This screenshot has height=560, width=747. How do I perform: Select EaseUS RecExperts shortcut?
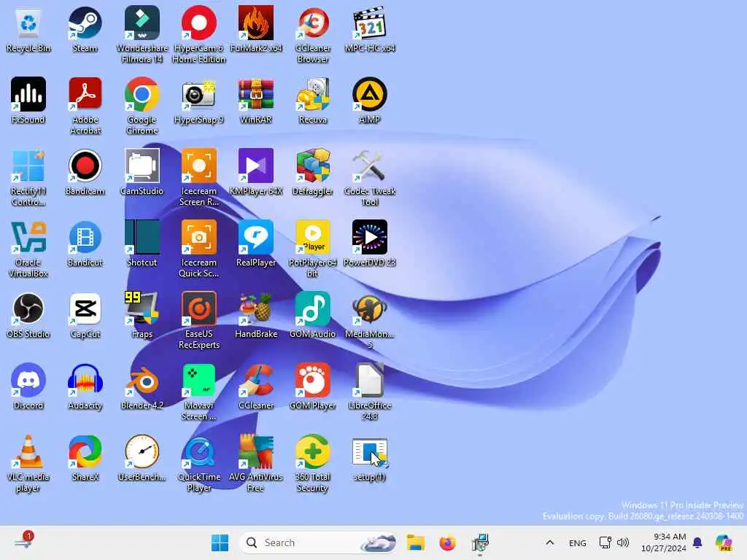[198, 321]
